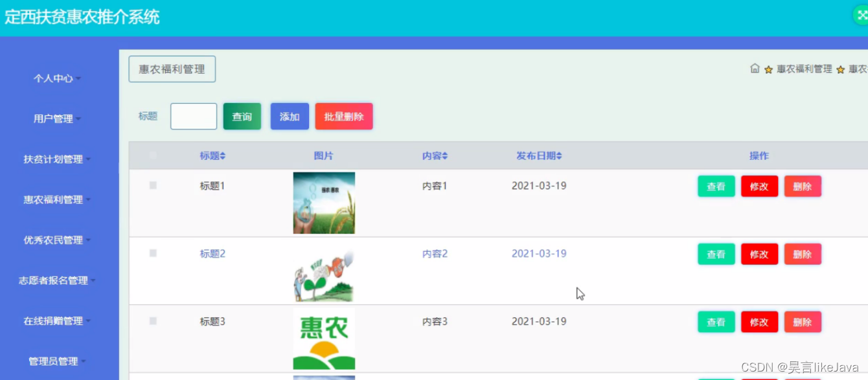The height and width of the screenshot is (380, 868).
Task: Click the 惠农福利管理 page title tab
Action: click(172, 69)
